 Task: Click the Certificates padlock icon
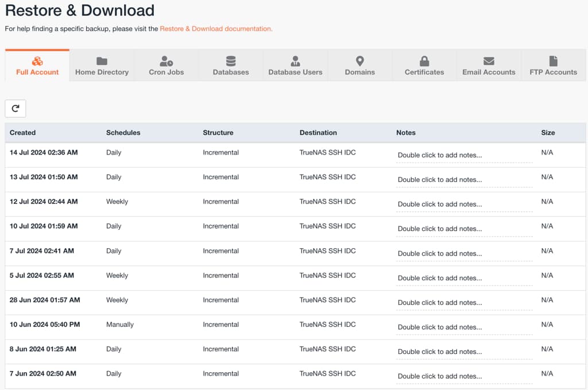pos(424,60)
